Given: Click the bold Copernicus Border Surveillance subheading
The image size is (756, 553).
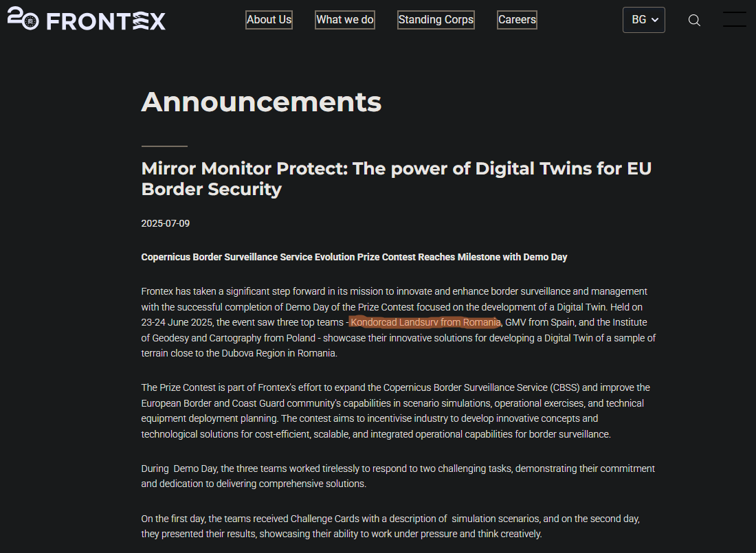Looking at the screenshot, I should 354,257.
